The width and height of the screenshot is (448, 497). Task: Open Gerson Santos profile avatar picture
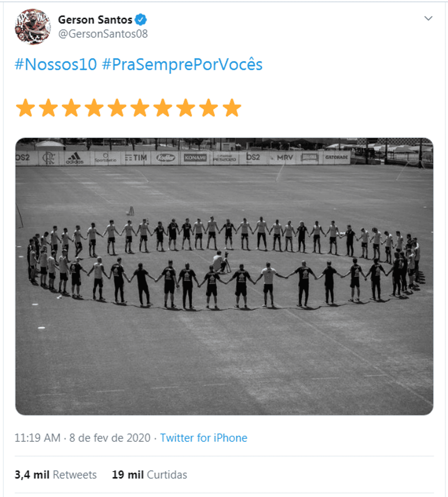[x=33, y=26]
